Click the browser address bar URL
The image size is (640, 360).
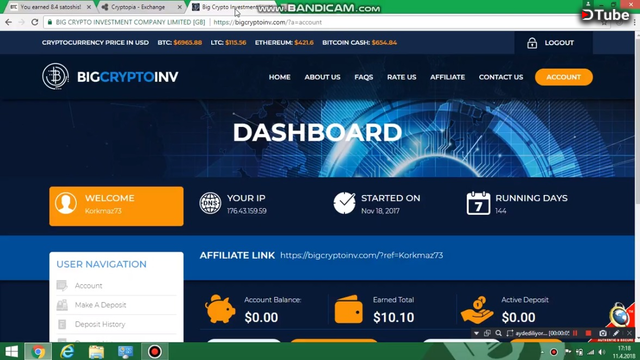tap(268, 22)
